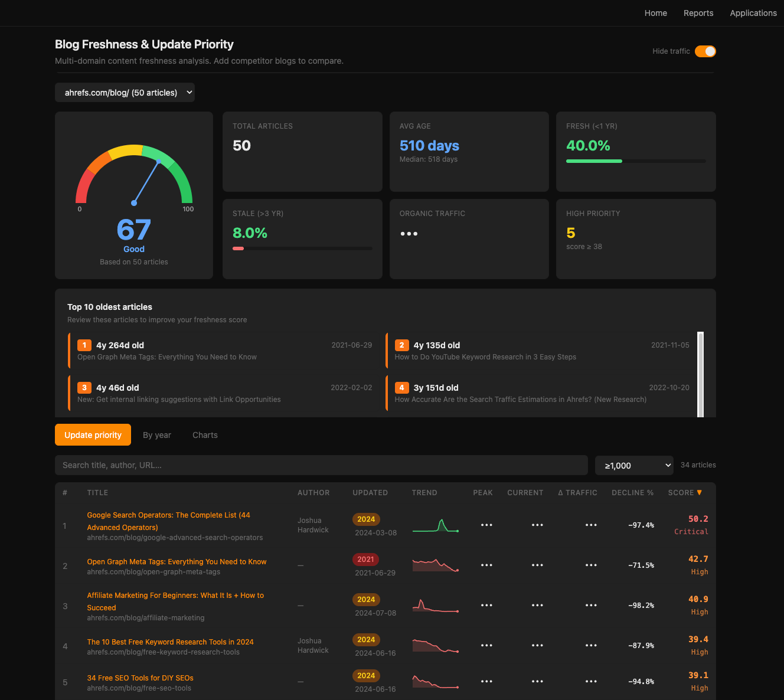784x700 pixels.
Task: Click the −97.4% decline value
Action: pyautogui.click(x=641, y=525)
